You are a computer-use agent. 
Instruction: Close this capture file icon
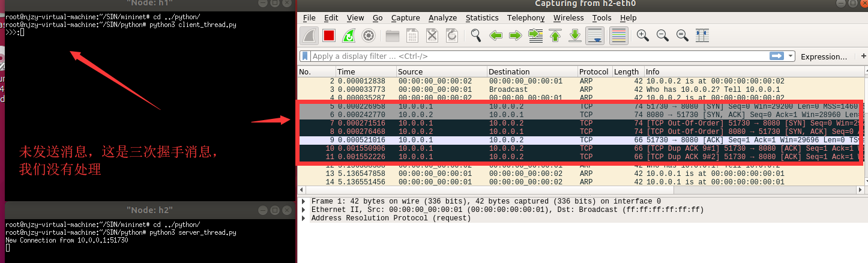tap(432, 35)
